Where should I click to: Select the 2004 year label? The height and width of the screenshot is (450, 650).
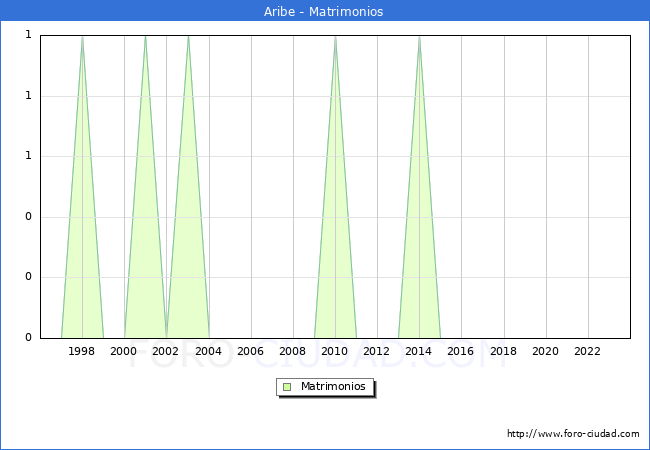coord(208,351)
